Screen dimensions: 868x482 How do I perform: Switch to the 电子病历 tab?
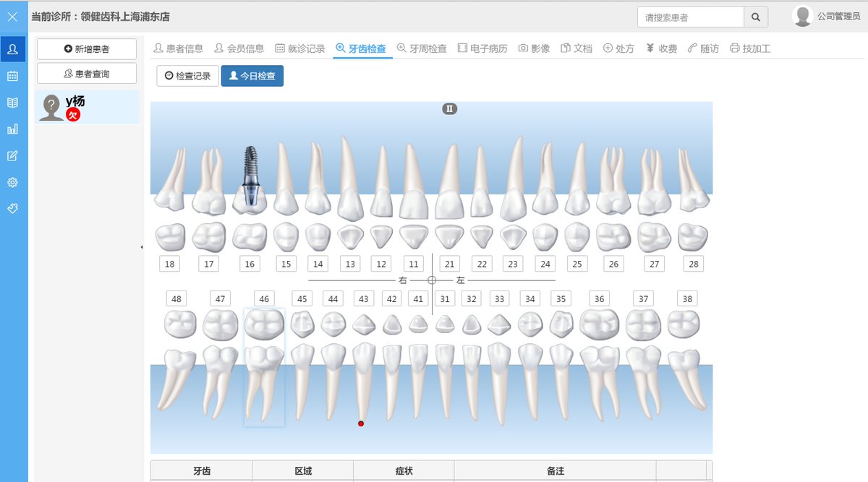[x=482, y=48]
